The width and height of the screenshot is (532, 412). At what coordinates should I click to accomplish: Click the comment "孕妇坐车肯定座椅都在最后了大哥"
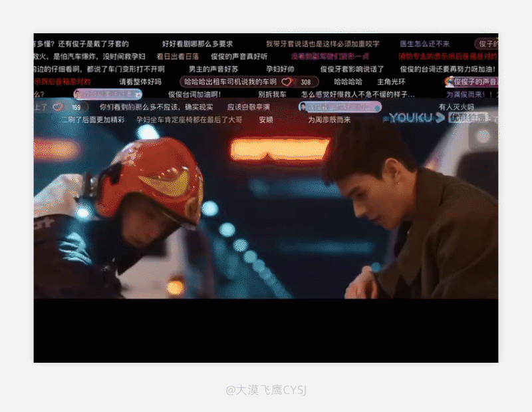190,120
